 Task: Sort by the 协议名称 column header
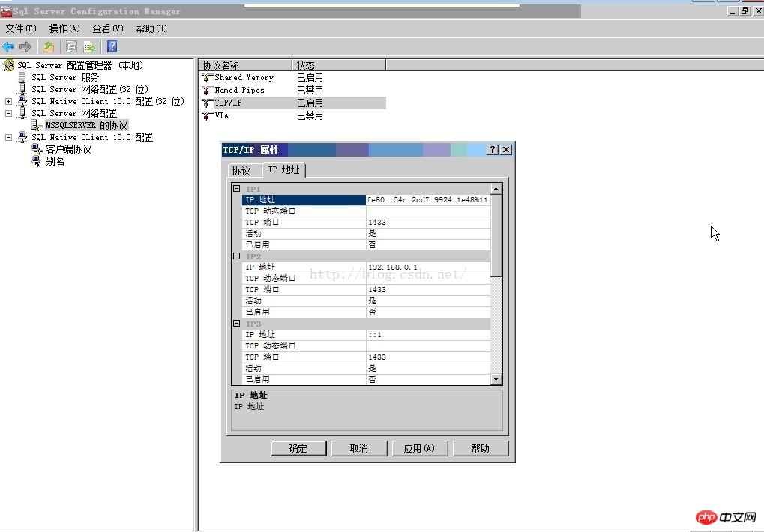(x=246, y=65)
